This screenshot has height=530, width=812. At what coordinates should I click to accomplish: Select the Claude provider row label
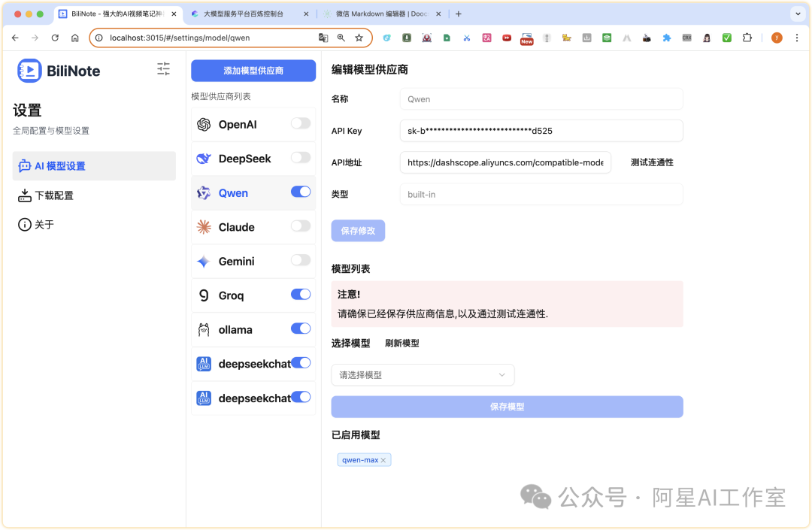pos(237,227)
